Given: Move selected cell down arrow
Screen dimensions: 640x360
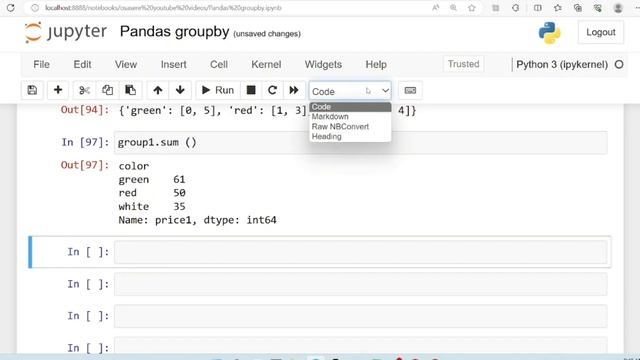Looking at the screenshot, I should [180, 90].
